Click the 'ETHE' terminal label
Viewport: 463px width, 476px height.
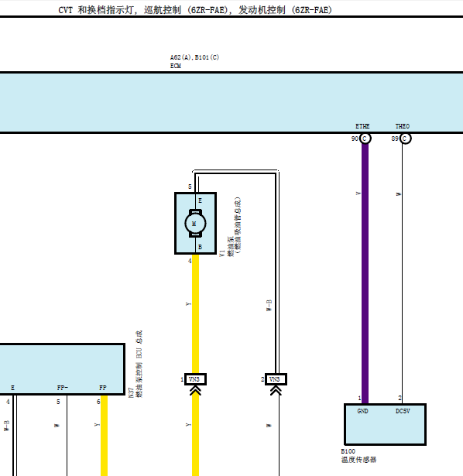coord(362,126)
